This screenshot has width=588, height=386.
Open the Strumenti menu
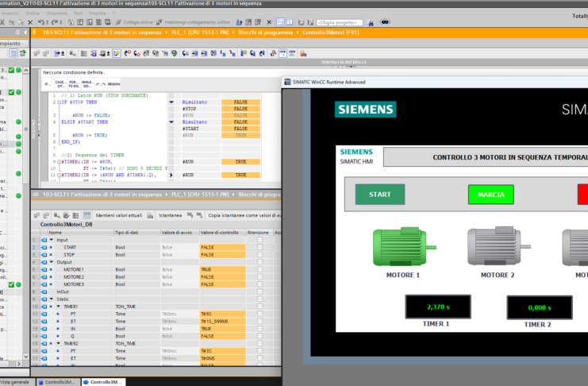point(57,14)
